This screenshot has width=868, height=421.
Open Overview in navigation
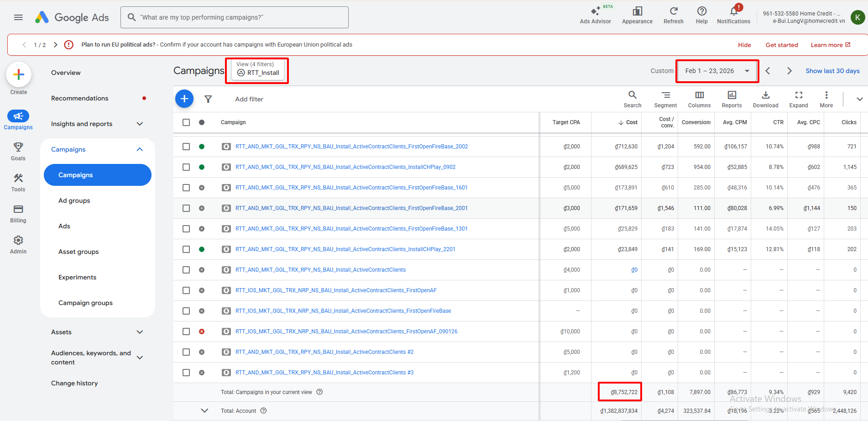[66, 73]
